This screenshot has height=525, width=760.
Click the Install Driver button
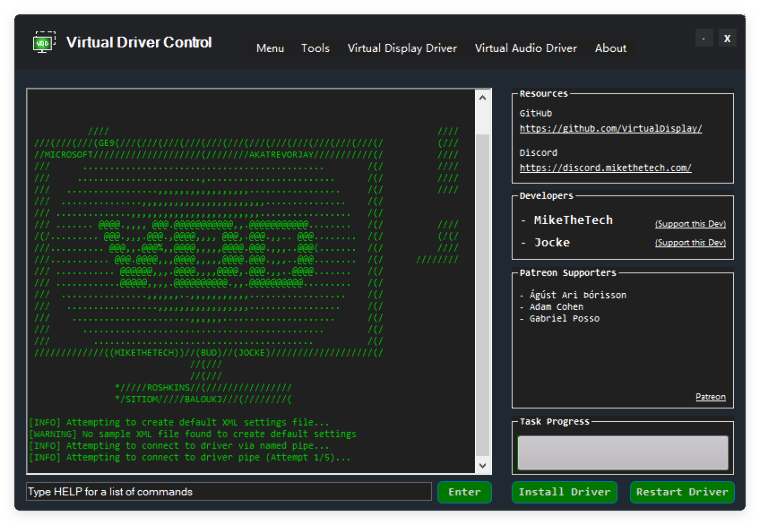click(564, 492)
